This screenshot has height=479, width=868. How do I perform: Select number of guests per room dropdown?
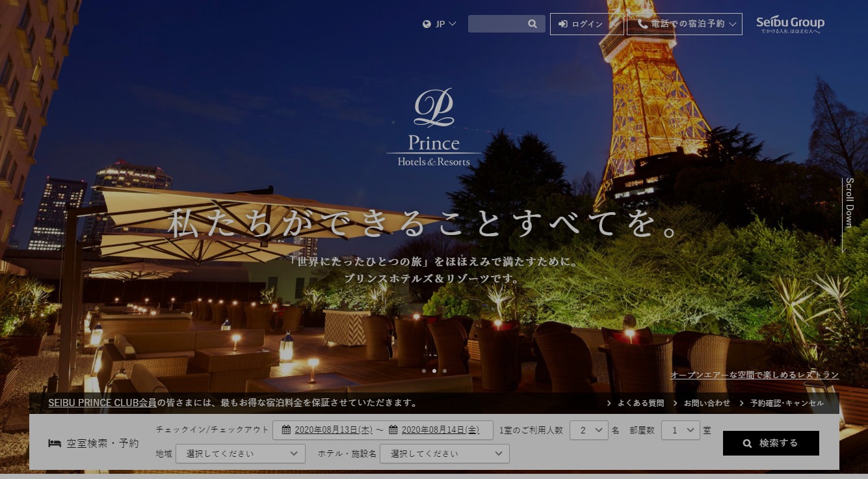coord(588,430)
